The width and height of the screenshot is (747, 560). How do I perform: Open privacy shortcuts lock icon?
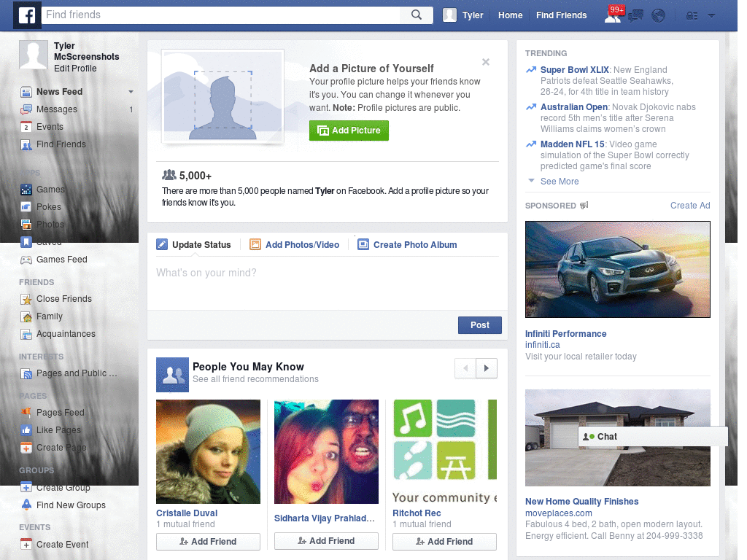[692, 16]
